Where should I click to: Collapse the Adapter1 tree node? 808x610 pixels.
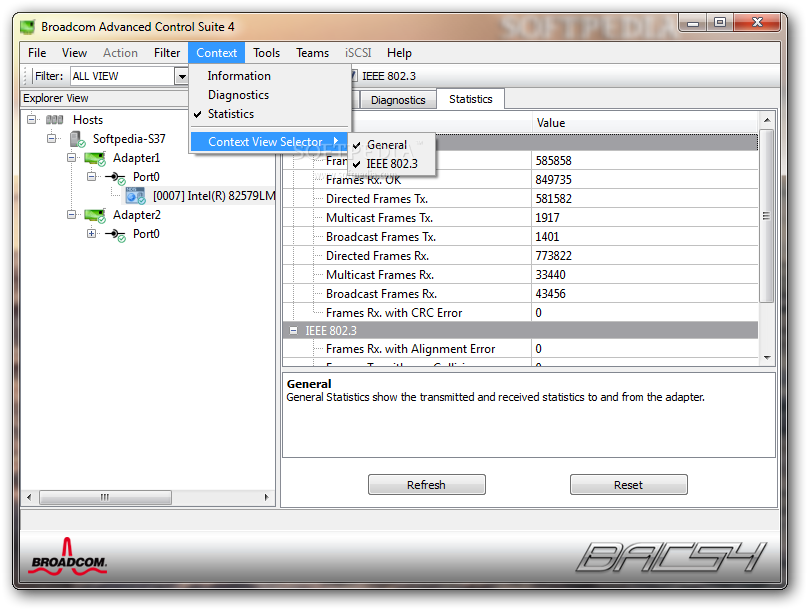pyautogui.click(x=72, y=158)
